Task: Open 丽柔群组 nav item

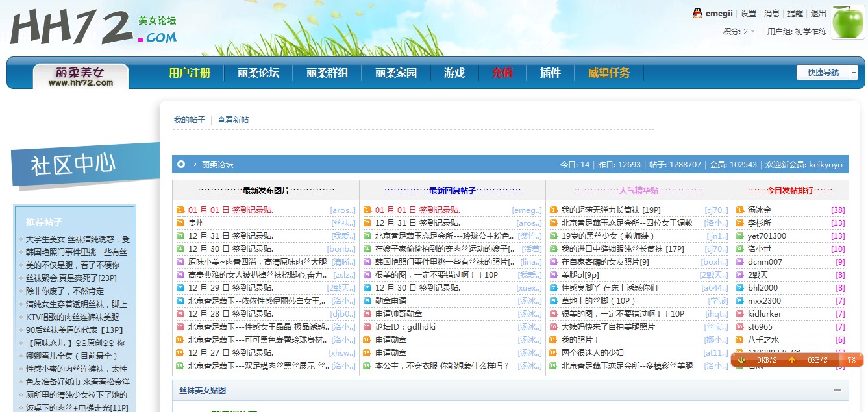Action: pos(327,73)
